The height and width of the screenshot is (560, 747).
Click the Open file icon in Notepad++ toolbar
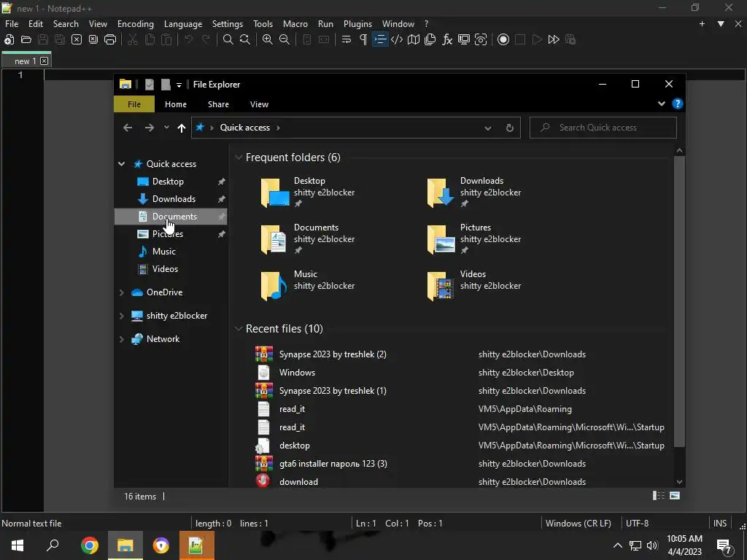pyautogui.click(x=26, y=39)
